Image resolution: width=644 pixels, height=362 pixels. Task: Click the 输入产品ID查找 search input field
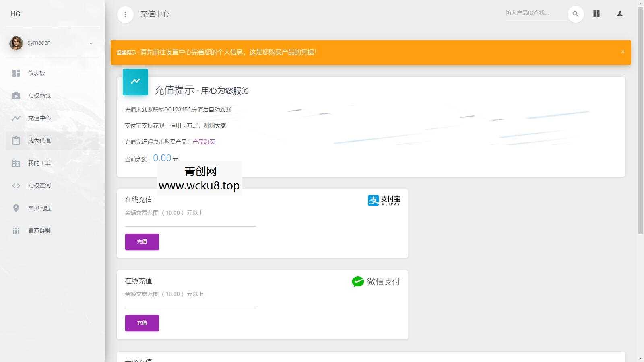tap(535, 13)
